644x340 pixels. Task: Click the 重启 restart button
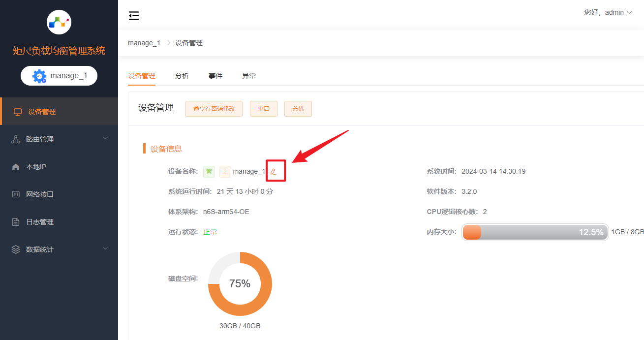coord(263,108)
